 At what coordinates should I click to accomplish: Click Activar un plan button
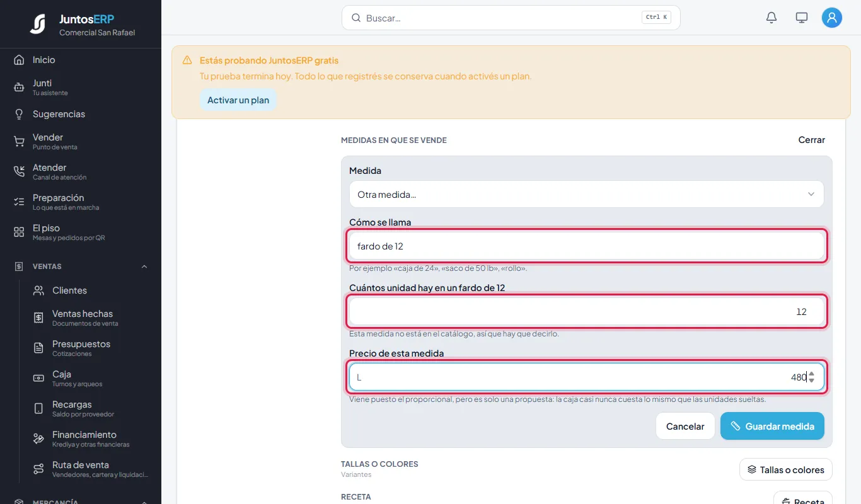[238, 100]
